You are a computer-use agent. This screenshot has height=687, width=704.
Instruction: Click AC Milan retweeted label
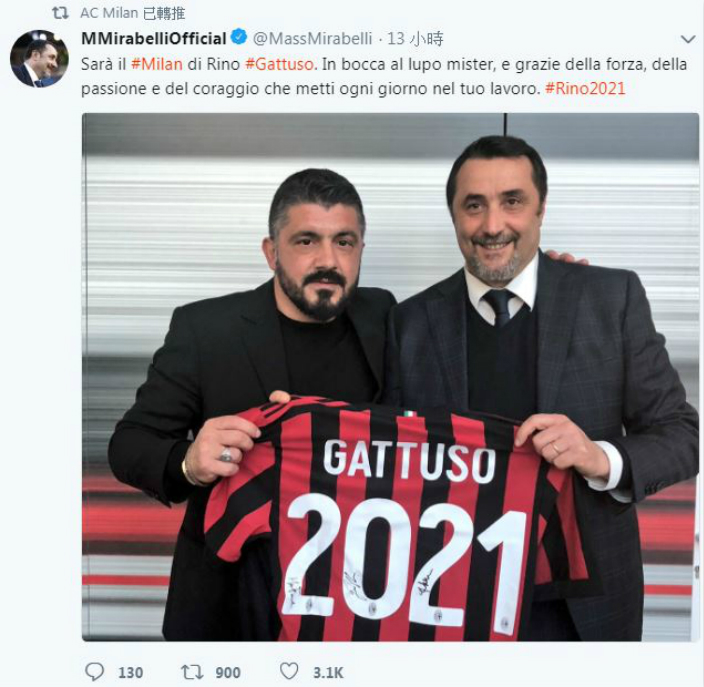click(x=133, y=13)
